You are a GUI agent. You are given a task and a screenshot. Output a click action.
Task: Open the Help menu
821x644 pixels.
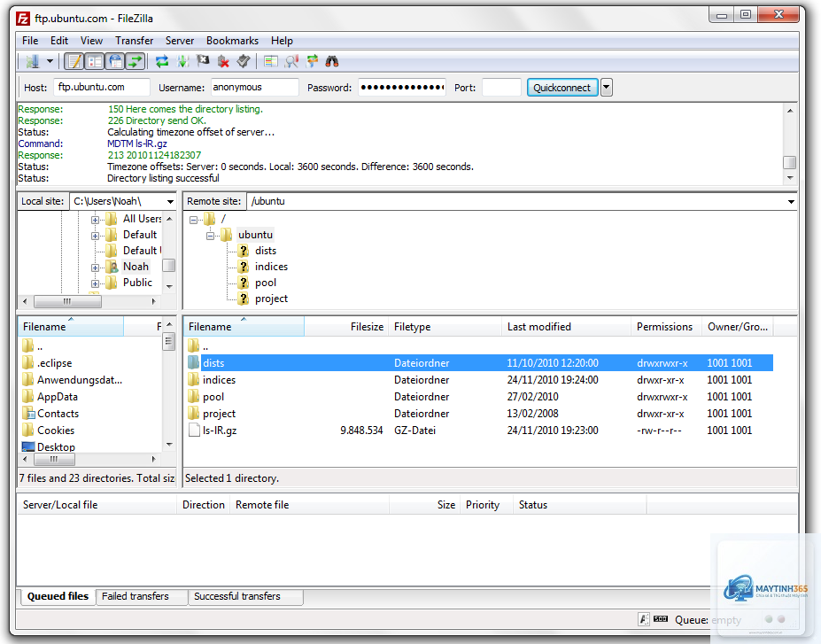[x=282, y=41]
